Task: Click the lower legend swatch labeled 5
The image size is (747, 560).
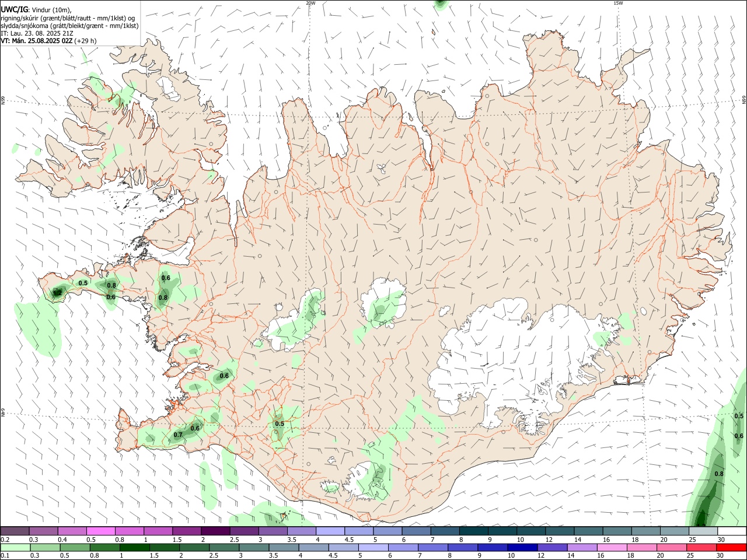Action: (x=373, y=547)
